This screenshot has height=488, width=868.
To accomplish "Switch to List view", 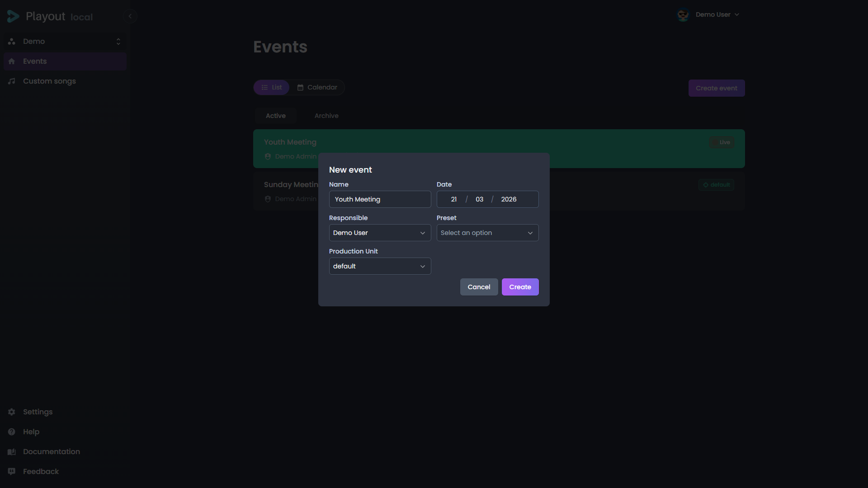I will 271,88.
